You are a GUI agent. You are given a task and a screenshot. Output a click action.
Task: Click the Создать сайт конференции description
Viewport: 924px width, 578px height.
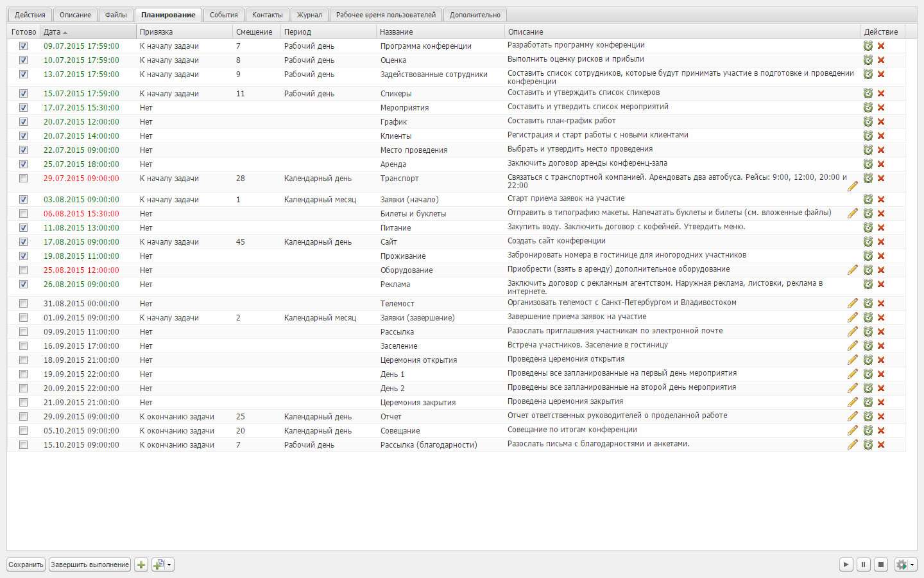(x=556, y=241)
